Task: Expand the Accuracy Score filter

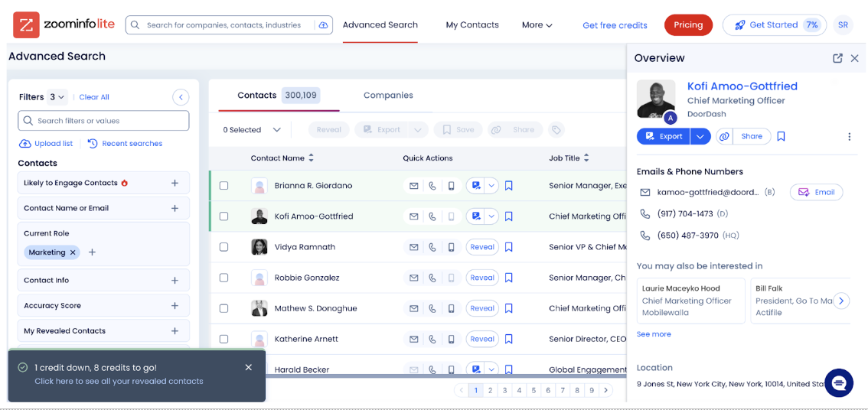Action: [175, 306]
